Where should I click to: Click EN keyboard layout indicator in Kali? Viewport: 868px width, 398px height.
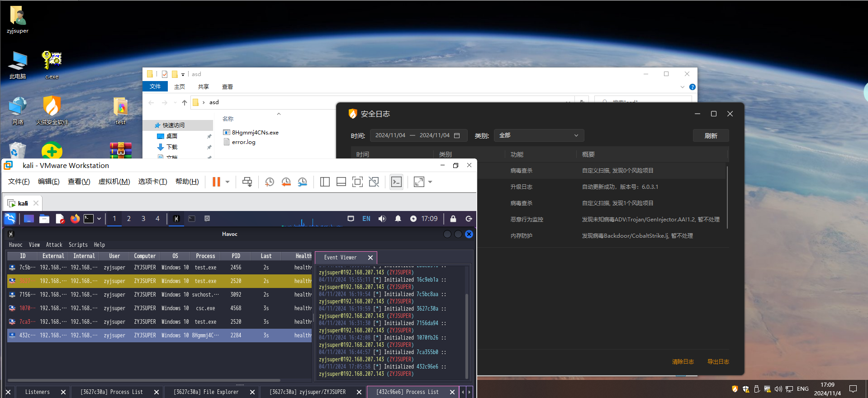[366, 219]
